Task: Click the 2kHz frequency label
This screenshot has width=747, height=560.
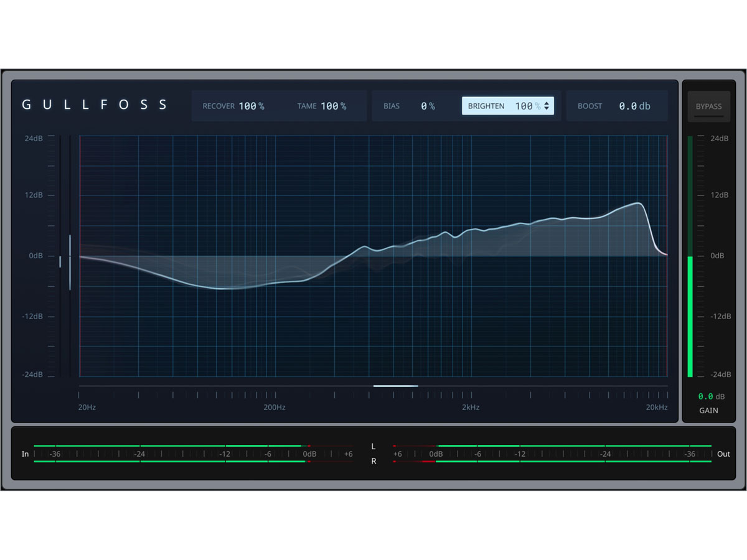Action: click(x=471, y=408)
